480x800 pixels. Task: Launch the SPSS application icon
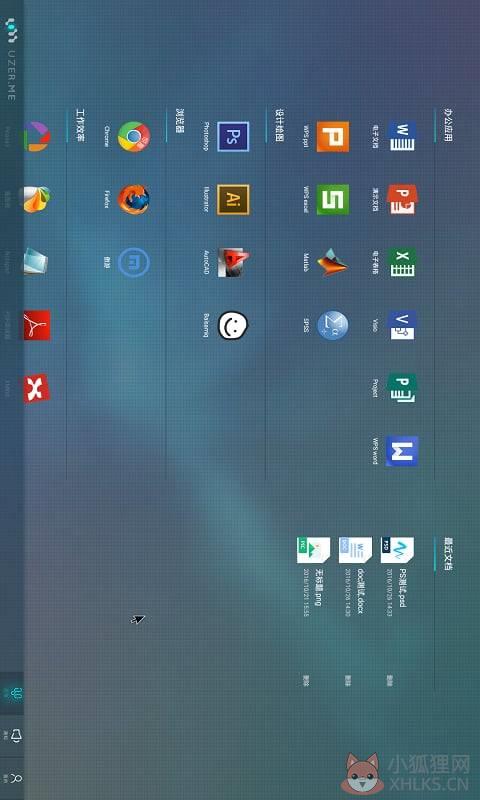333,326
